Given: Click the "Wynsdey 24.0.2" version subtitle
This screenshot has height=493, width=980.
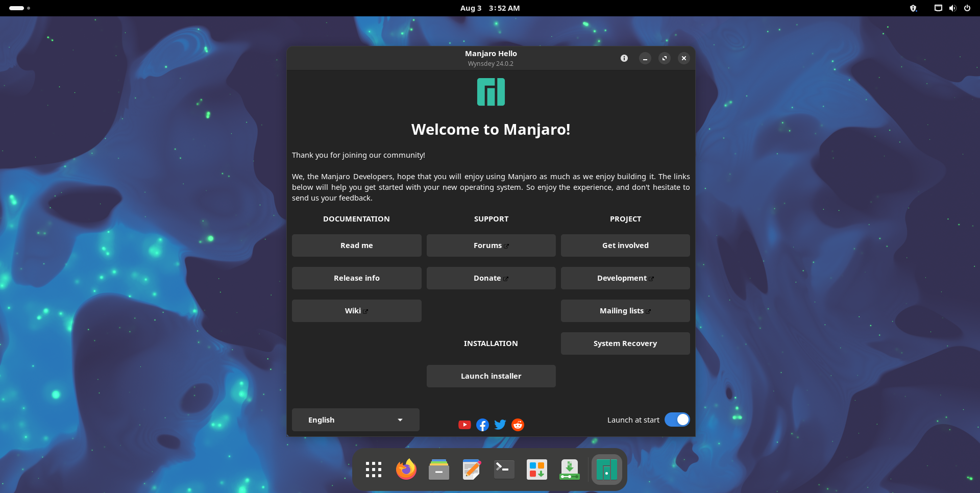Looking at the screenshot, I should click(x=491, y=64).
